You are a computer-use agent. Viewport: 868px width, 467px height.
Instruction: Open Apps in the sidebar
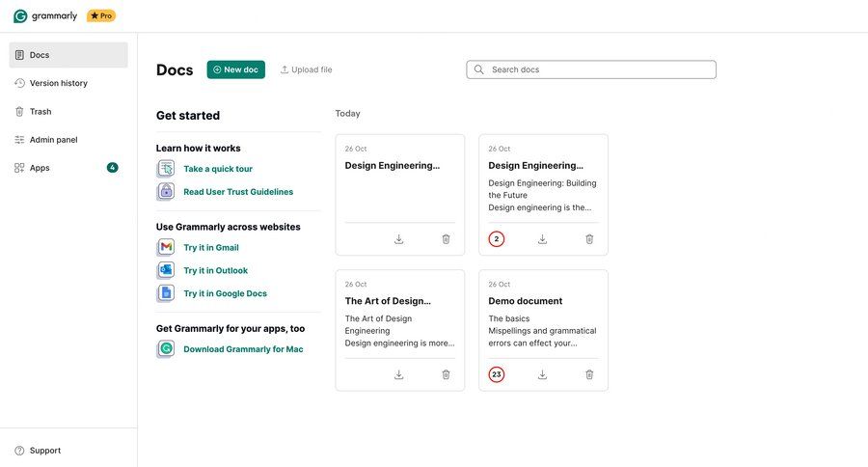pos(68,168)
